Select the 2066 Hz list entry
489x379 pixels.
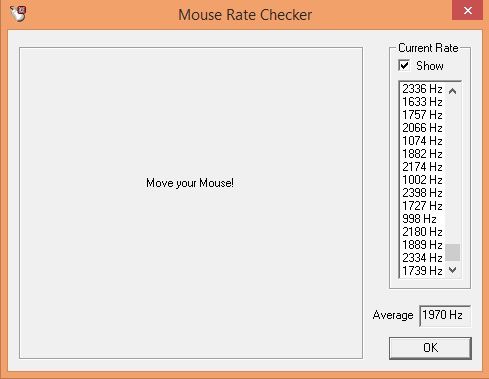[x=422, y=128]
